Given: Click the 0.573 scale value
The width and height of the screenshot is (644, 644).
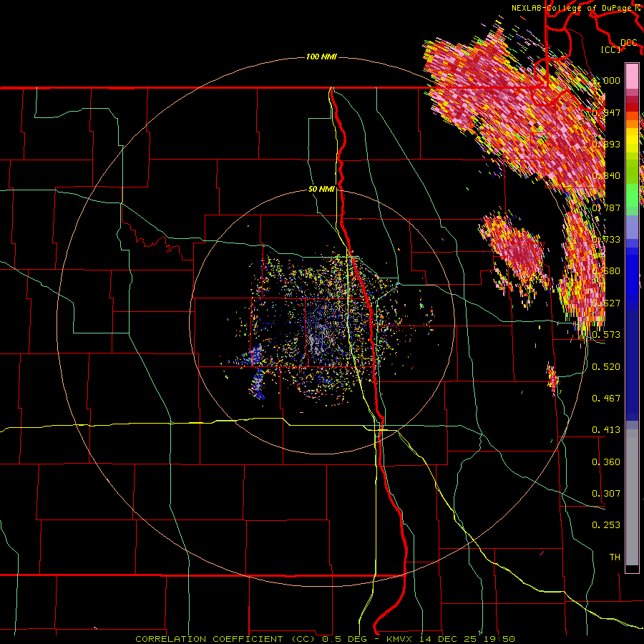Looking at the screenshot, I should point(606,334).
